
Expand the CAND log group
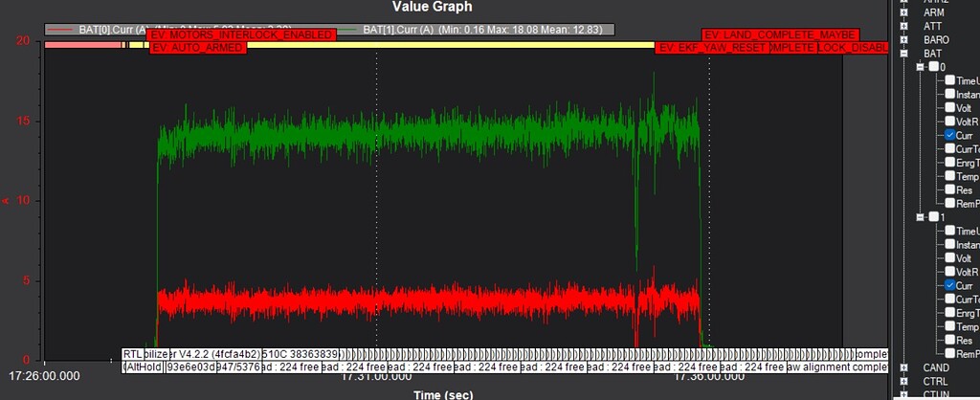[904, 367]
